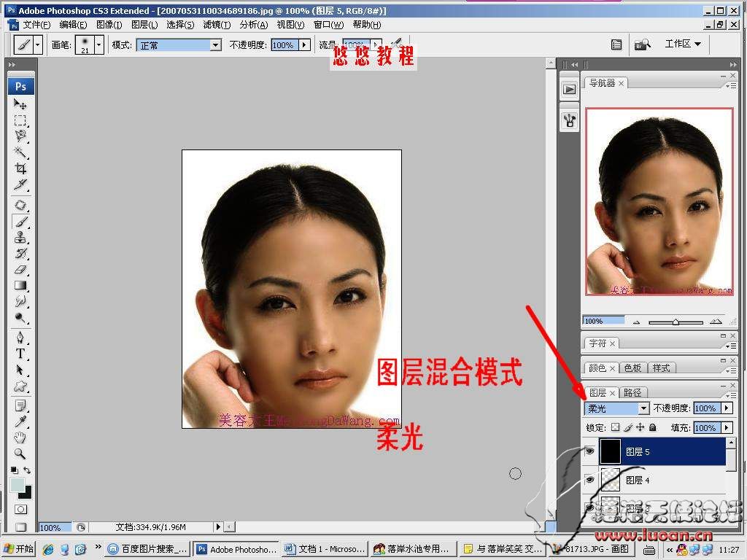
Task: Select the Slice tool
Action: (20, 184)
